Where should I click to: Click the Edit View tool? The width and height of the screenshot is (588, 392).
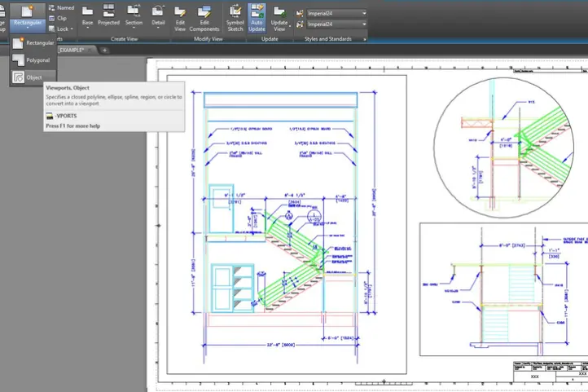tap(180, 18)
